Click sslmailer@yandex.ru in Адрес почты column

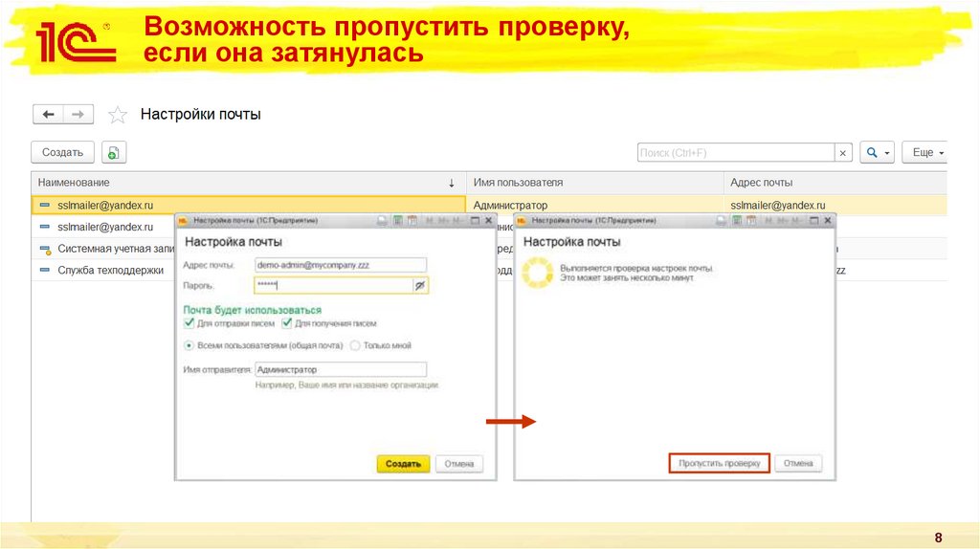777,205
